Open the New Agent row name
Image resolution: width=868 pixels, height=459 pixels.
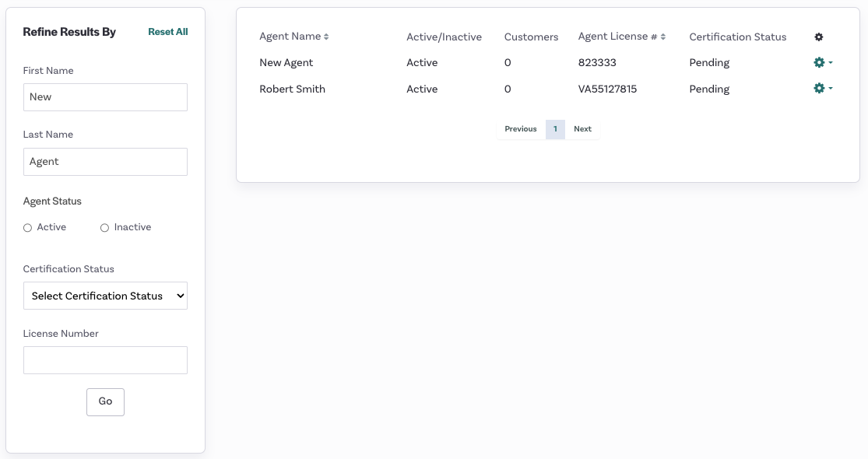click(286, 62)
